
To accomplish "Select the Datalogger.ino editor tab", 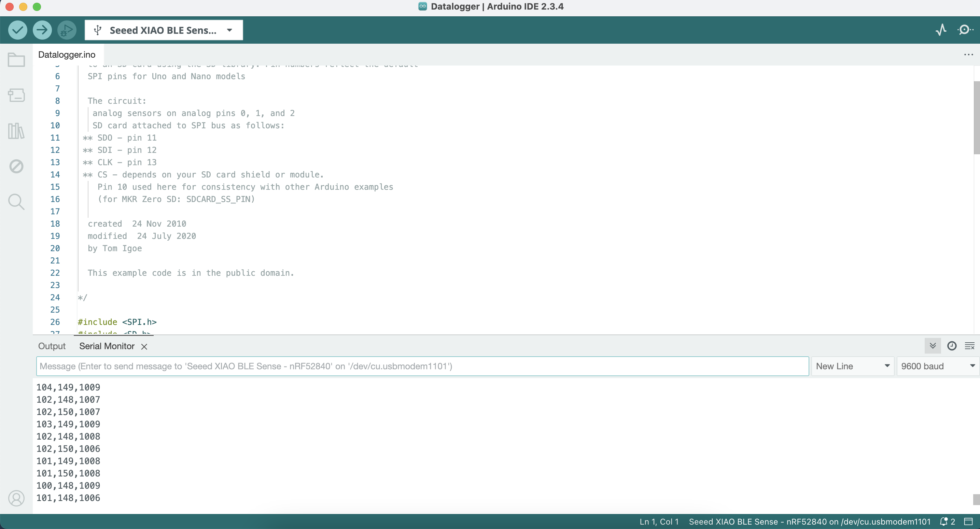I will (x=67, y=55).
